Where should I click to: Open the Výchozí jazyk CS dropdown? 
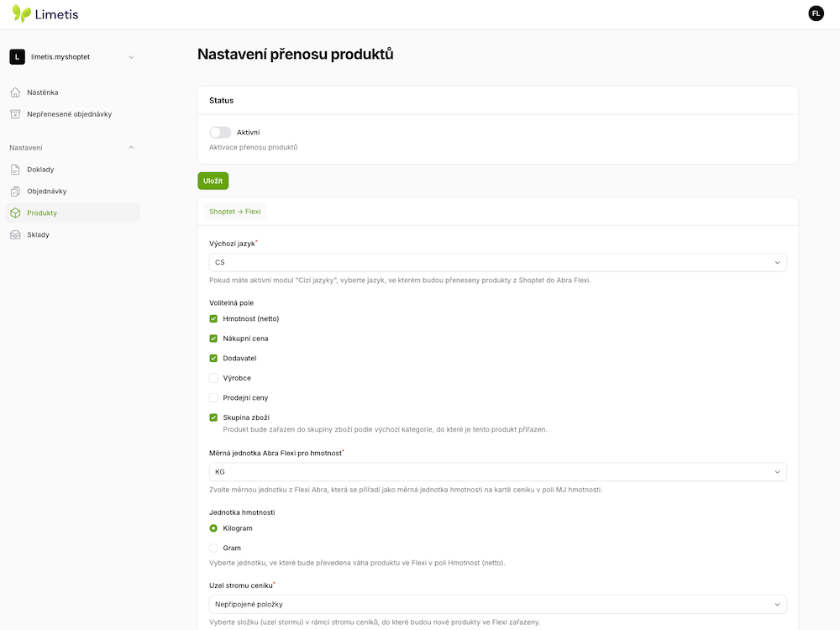click(x=497, y=262)
